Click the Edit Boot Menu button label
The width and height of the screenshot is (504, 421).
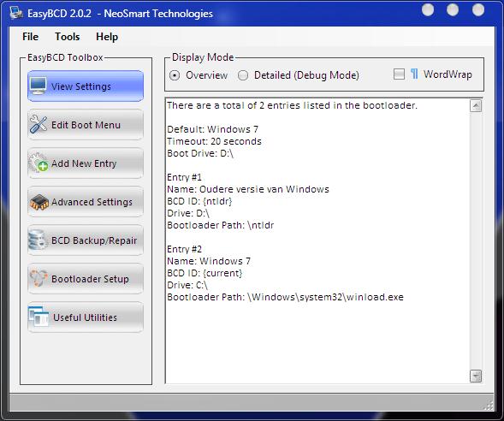[86, 125]
